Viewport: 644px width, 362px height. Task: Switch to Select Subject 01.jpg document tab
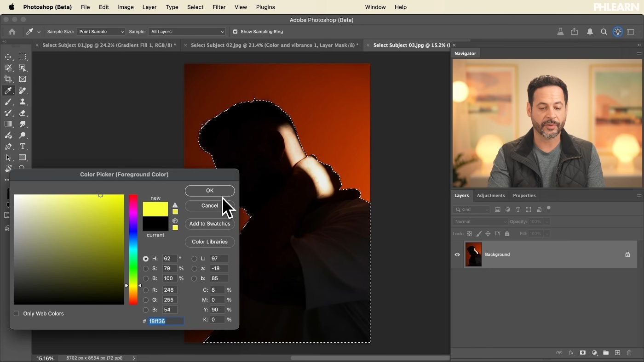[x=109, y=45]
